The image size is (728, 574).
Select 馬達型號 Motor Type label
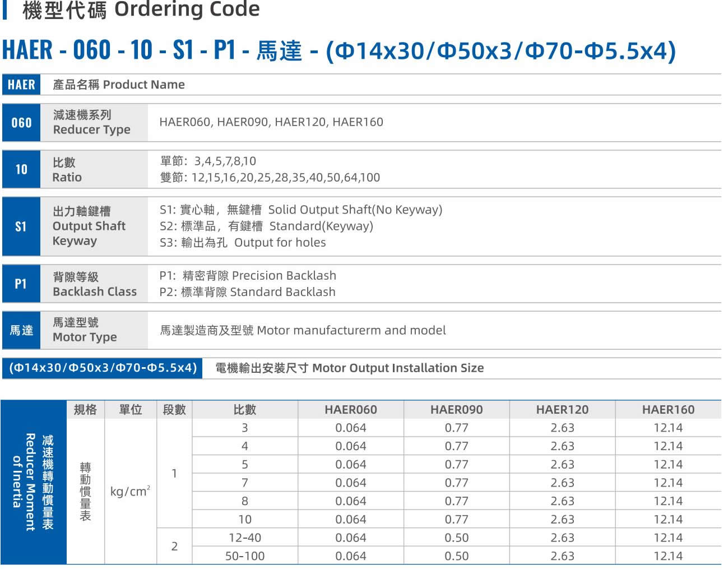click(x=85, y=330)
